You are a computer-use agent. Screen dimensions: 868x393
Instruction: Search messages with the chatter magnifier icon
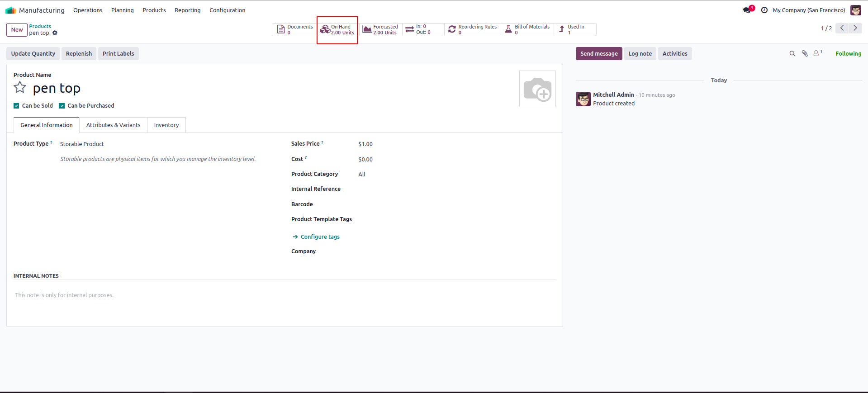[792, 53]
